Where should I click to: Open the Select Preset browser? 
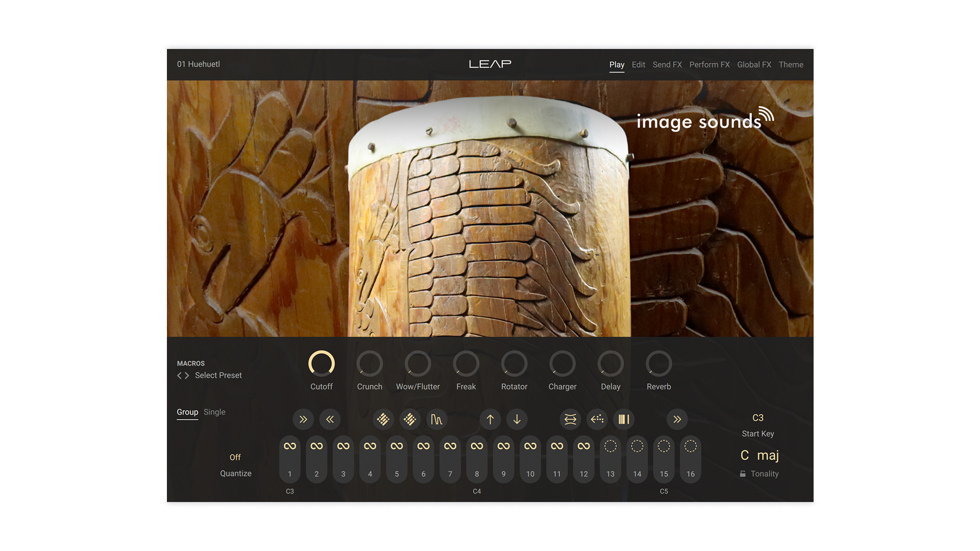pos(218,375)
